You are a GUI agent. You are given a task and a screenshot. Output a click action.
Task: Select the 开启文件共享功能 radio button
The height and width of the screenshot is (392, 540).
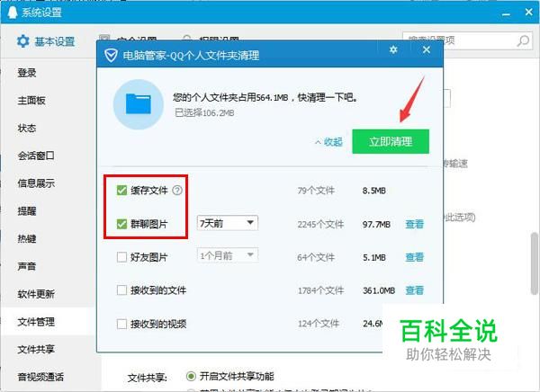click(191, 376)
